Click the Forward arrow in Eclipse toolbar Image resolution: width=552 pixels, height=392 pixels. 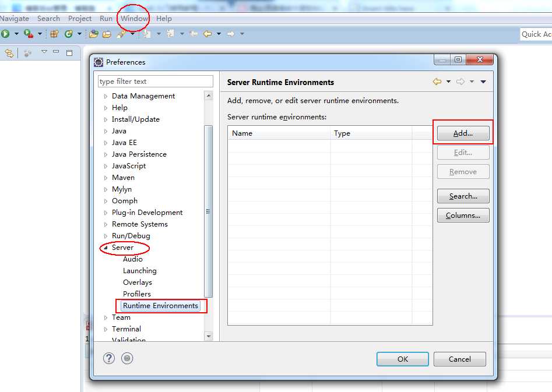point(231,34)
